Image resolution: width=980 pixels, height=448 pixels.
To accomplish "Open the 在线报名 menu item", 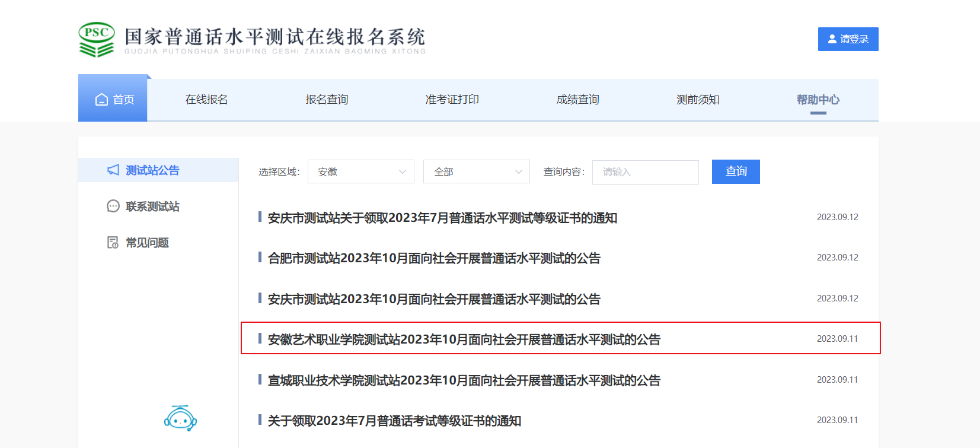I will pos(206,100).
